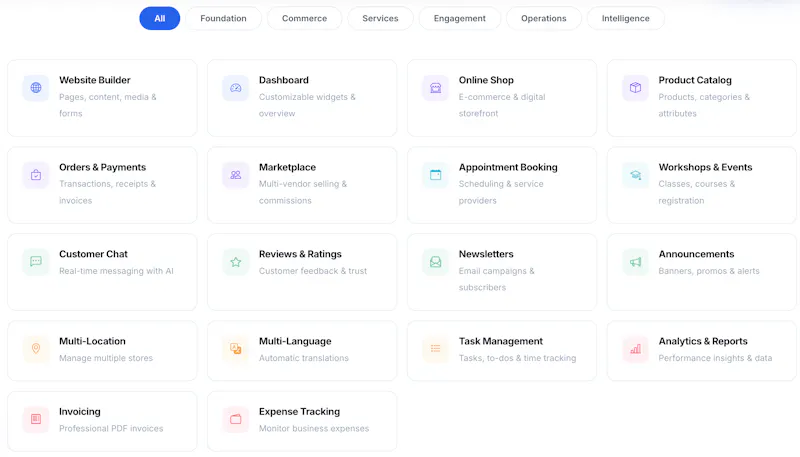Select the Analytics & Reports title
This screenshot has height=457, width=800.
pyautogui.click(x=703, y=341)
